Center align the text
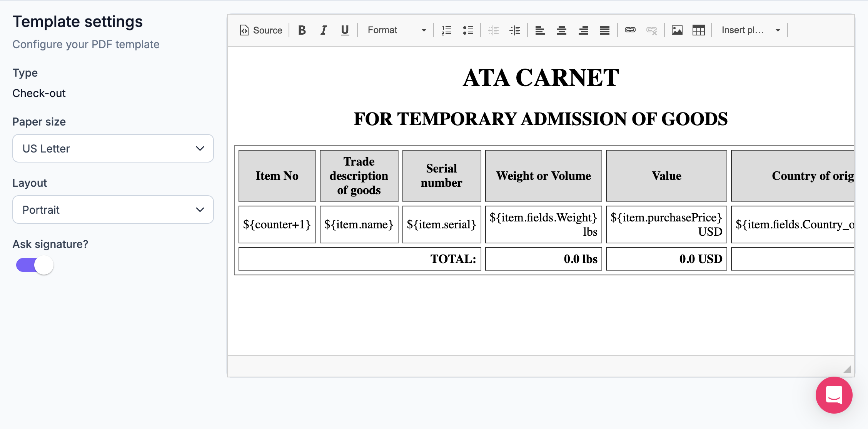The image size is (868, 429). (x=562, y=30)
